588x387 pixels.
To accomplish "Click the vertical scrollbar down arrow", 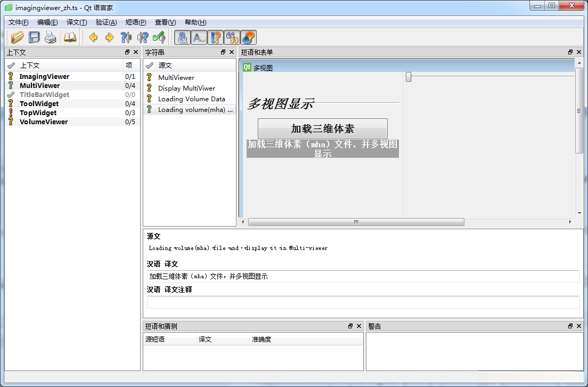I will coord(579,213).
